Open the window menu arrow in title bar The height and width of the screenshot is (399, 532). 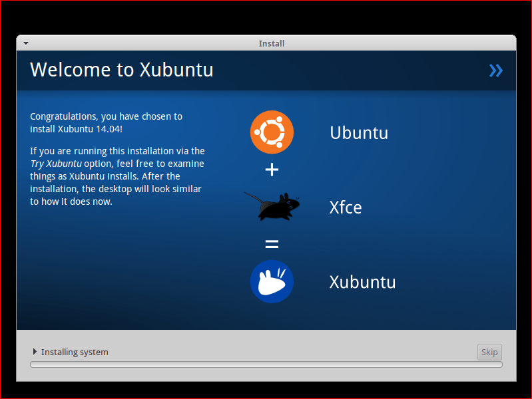pyautogui.click(x=26, y=43)
